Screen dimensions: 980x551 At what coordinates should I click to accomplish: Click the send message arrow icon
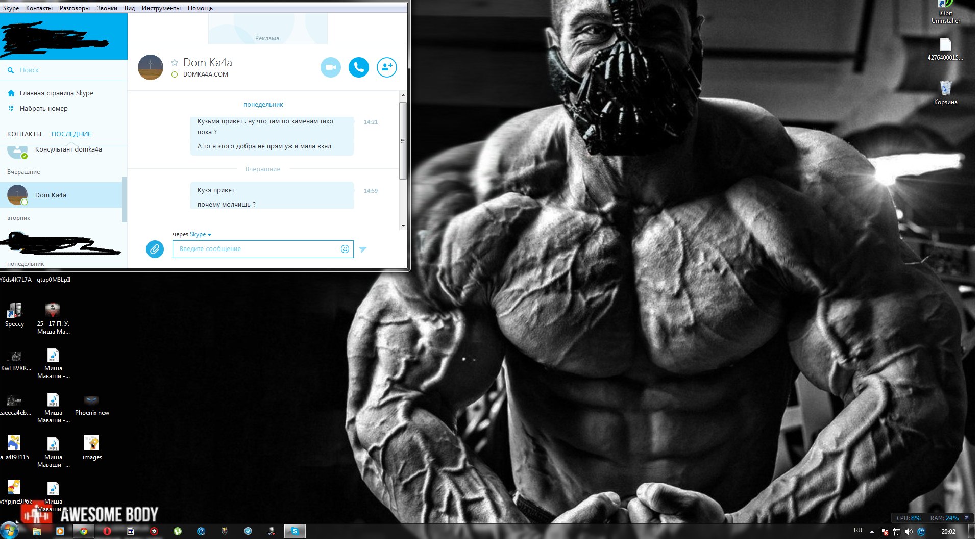coord(363,249)
